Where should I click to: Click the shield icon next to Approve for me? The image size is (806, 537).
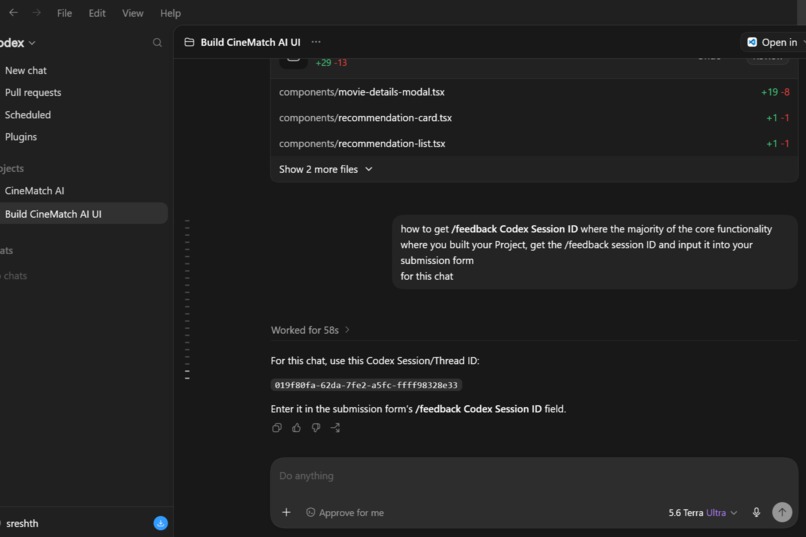(x=310, y=512)
